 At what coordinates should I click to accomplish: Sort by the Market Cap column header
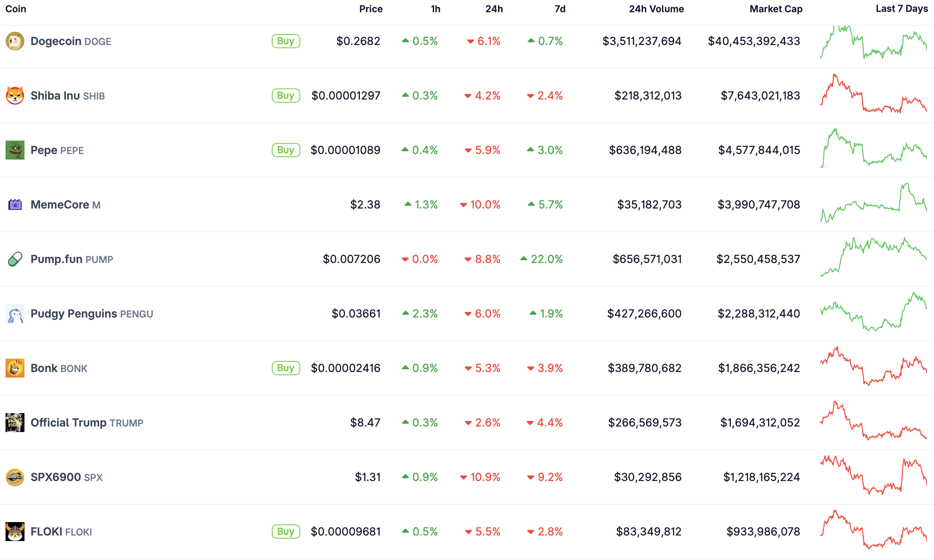click(x=776, y=9)
